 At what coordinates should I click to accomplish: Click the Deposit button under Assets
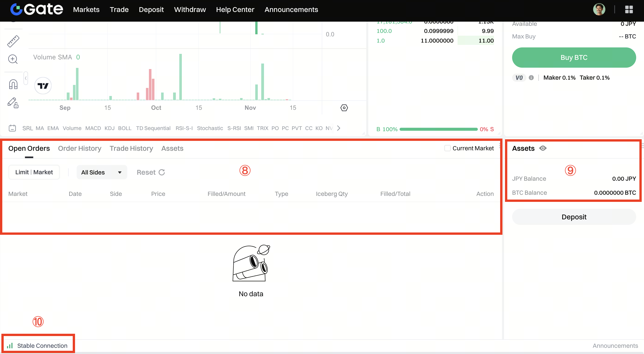pos(574,217)
